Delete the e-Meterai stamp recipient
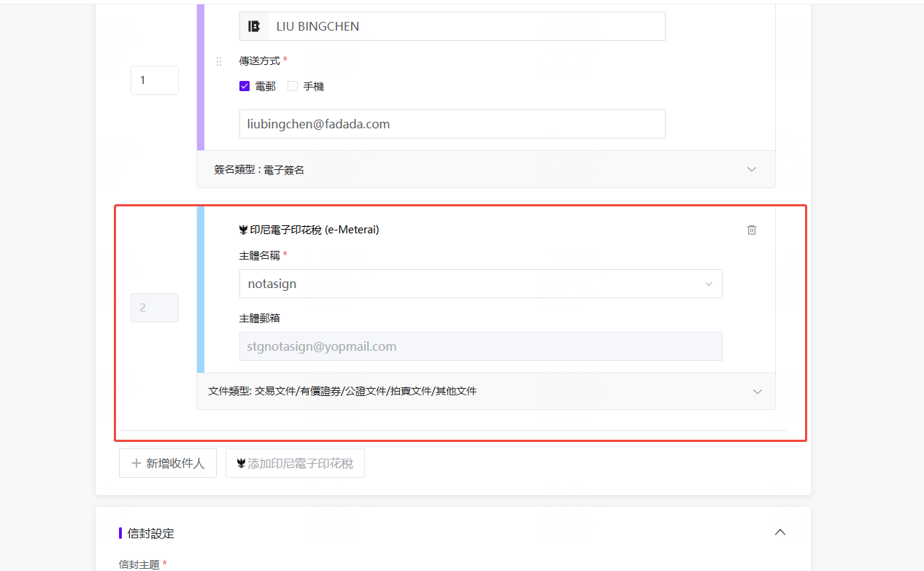 752,230
